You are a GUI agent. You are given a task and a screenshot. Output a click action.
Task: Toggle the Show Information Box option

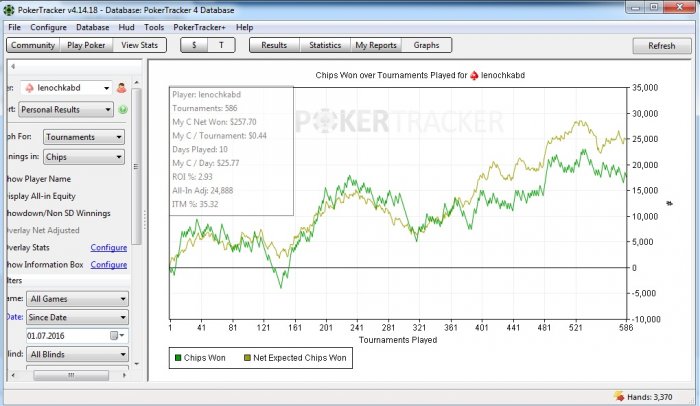(x=45, y=264)
